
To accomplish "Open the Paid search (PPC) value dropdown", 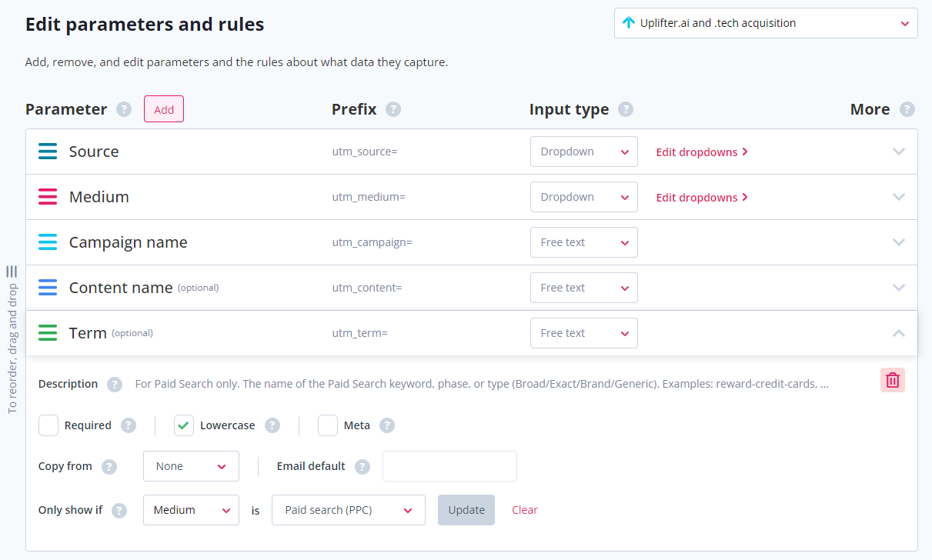I will point(348,510).
